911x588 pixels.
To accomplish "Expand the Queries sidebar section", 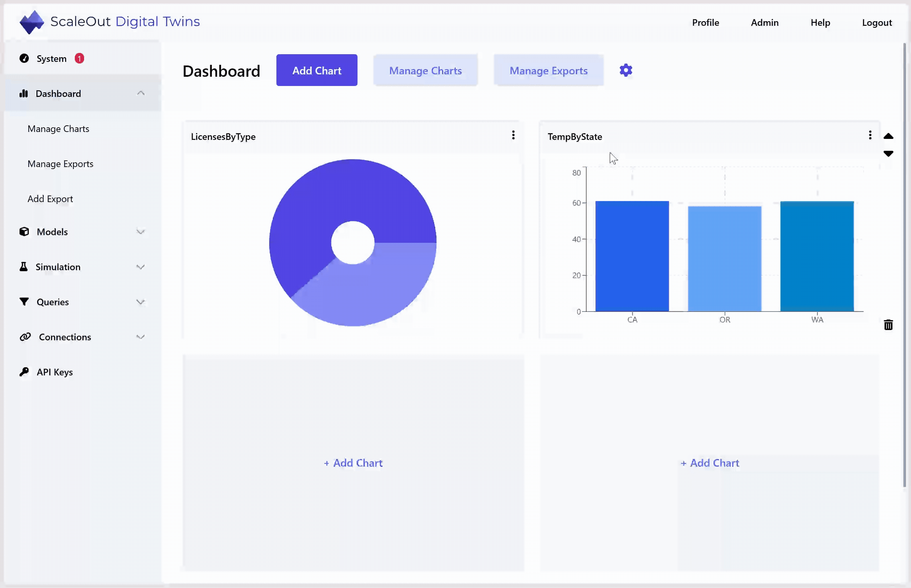I will tap(141, 302).
